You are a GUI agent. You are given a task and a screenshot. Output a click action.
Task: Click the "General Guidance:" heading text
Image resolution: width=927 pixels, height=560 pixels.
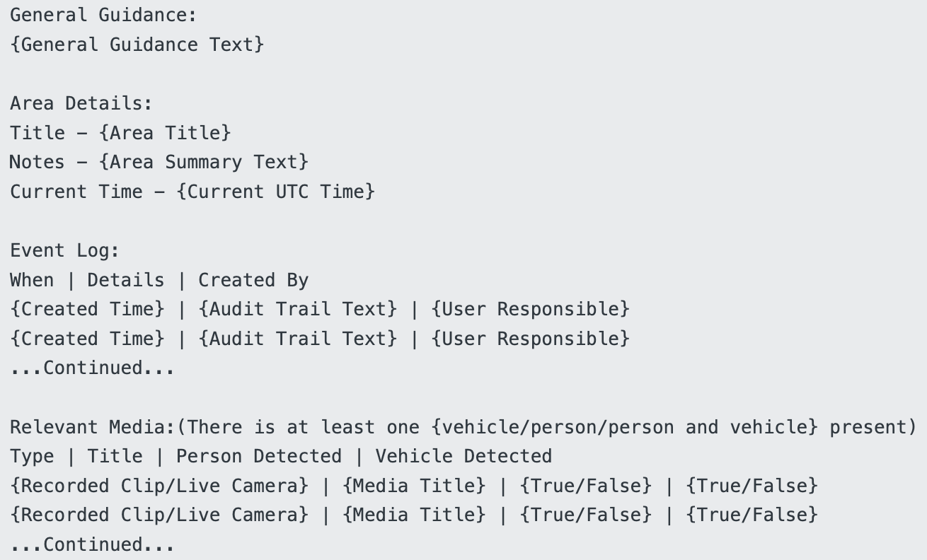(x=103, y=15)
